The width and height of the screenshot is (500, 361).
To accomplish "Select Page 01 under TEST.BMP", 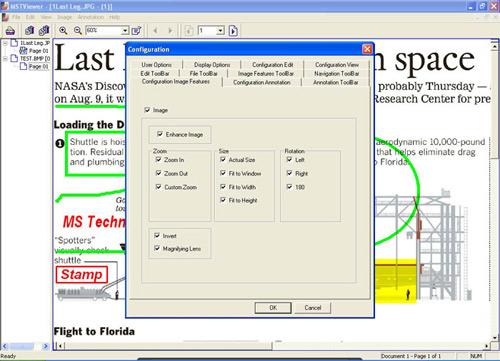I will (x=38, y=66).
